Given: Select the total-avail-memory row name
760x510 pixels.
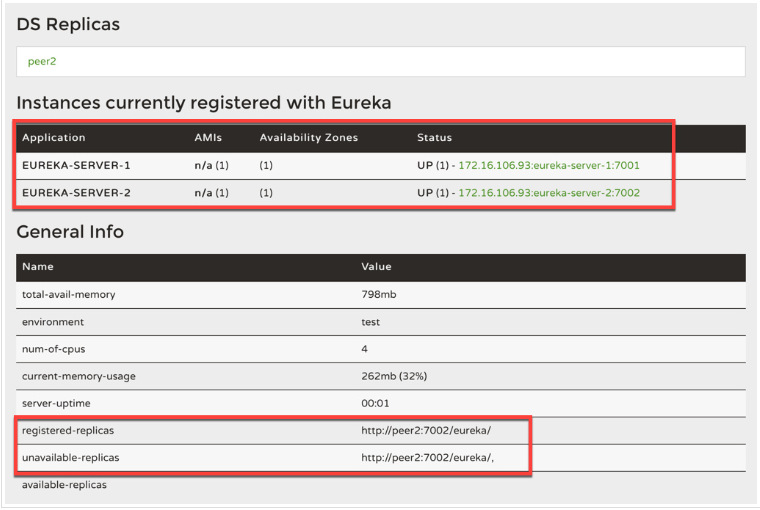Looking at the screenshot, I should (68, 295).
